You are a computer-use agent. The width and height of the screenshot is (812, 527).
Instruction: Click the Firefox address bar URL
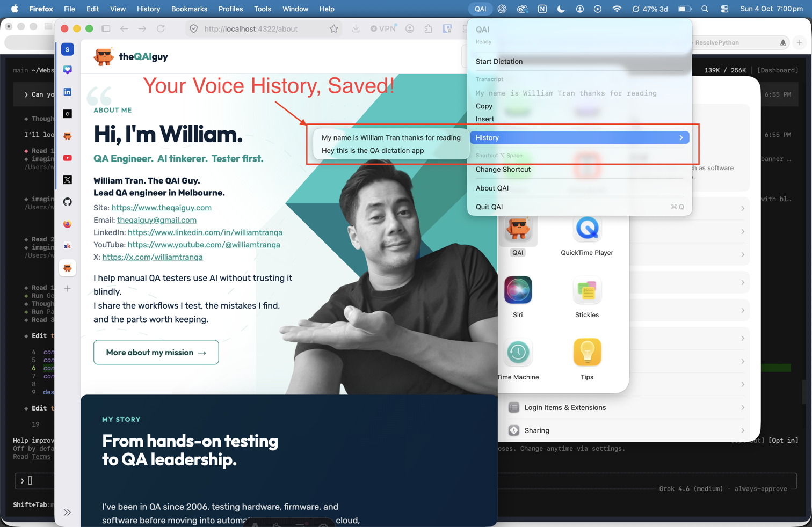(x=251, y=29)
